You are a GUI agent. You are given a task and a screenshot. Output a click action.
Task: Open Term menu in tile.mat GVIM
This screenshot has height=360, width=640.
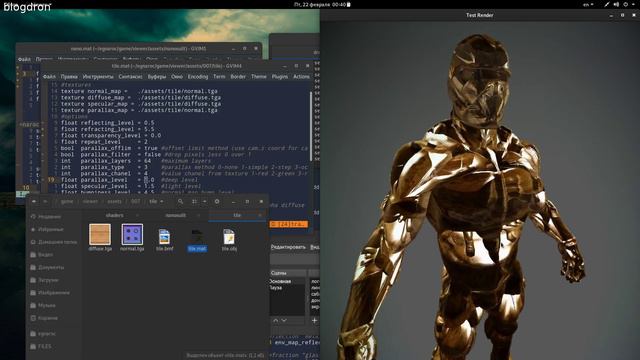[219, 77]
